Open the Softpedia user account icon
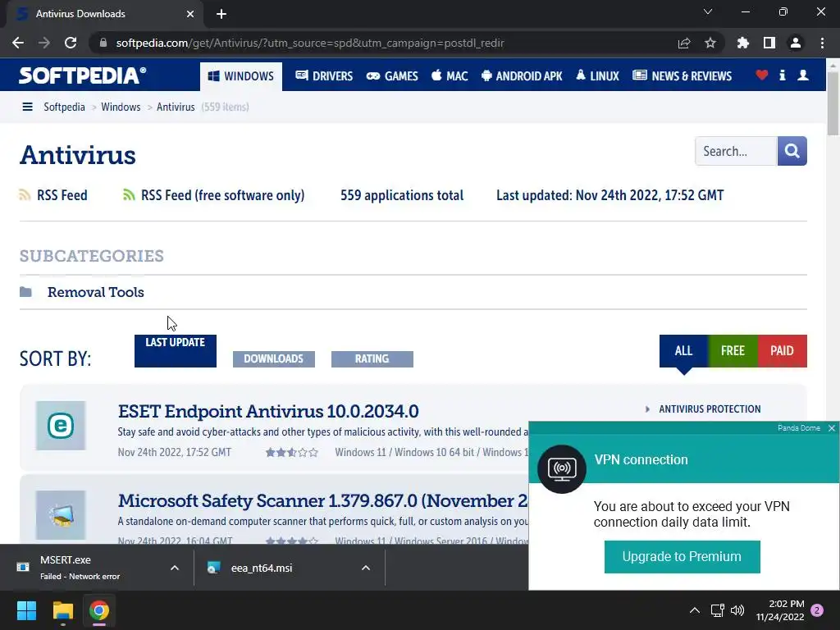 [803, 75]
